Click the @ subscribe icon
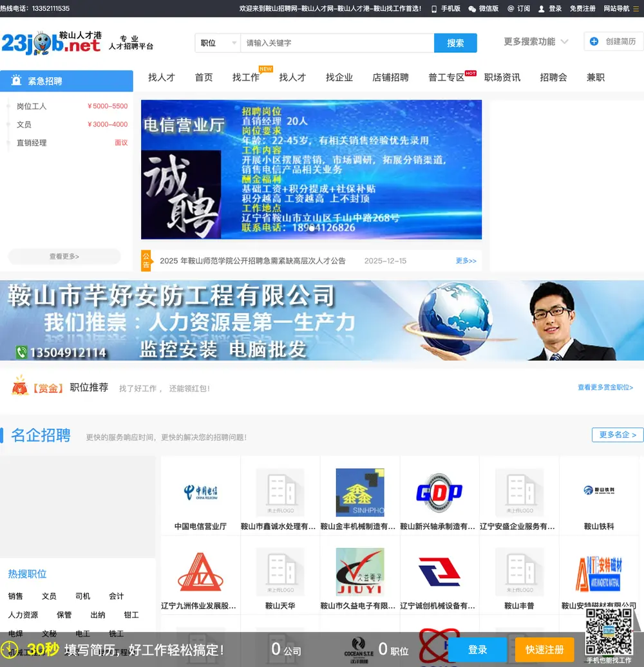The height and width of the screenshot is (667, 644). [511, 8]
